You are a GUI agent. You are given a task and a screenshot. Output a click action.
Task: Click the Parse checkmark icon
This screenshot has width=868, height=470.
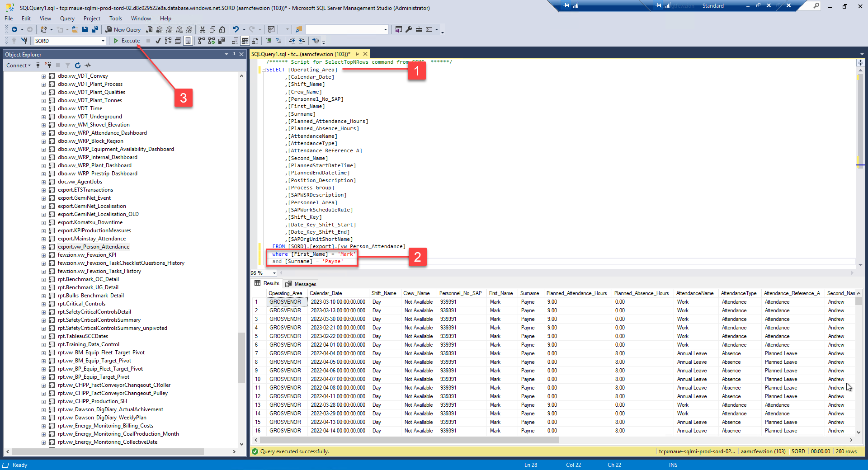click(x=158, y=41)
